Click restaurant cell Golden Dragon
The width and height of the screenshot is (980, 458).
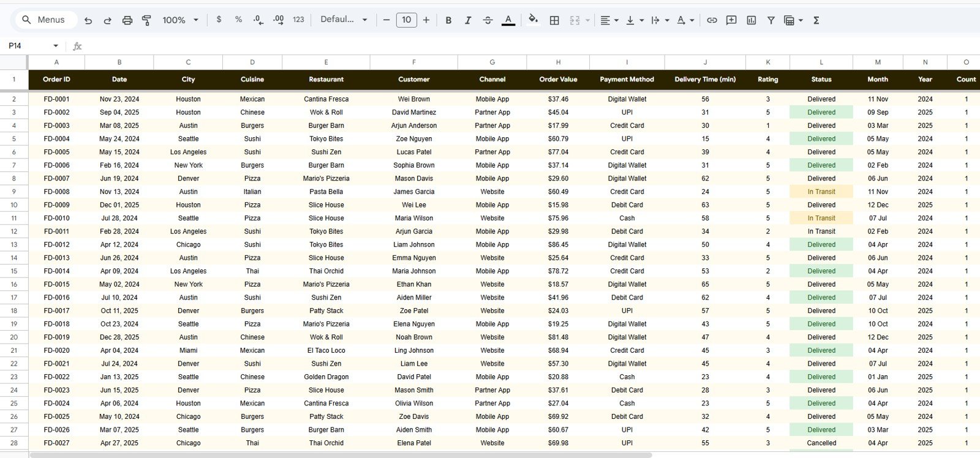point(326,377)
